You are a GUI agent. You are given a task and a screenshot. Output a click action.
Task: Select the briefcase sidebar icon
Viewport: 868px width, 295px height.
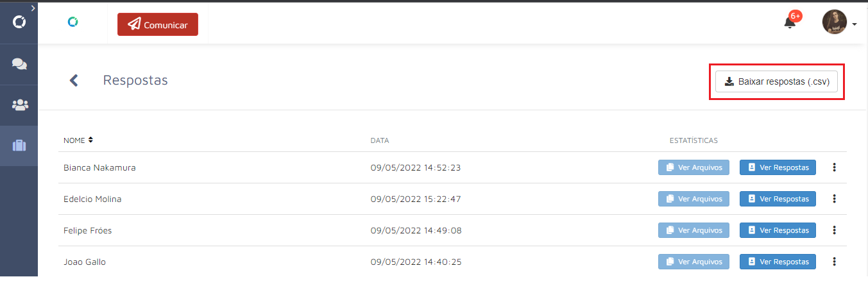pyautogui.click(x=19, y=146)
